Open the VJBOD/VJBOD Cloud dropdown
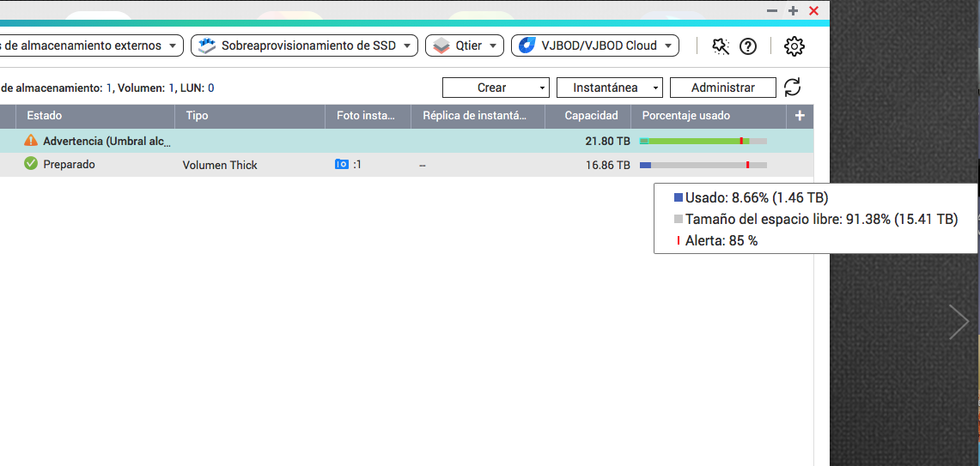980x466 pixels. (x=594, y=45)
